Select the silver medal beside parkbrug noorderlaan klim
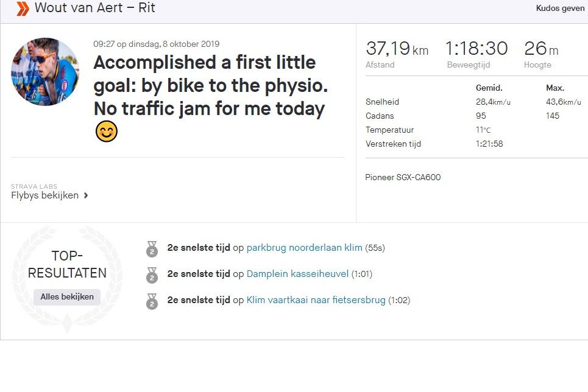 [x=152, y=248]
